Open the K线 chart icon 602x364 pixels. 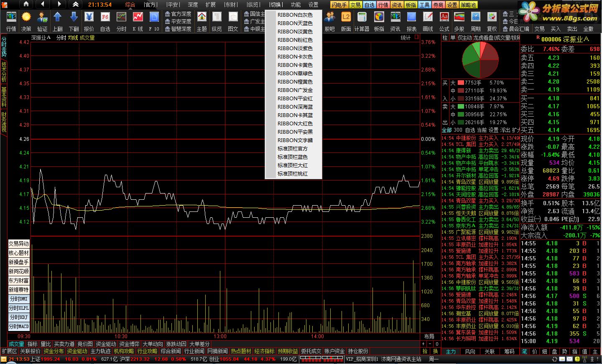[x=138, y=22]
